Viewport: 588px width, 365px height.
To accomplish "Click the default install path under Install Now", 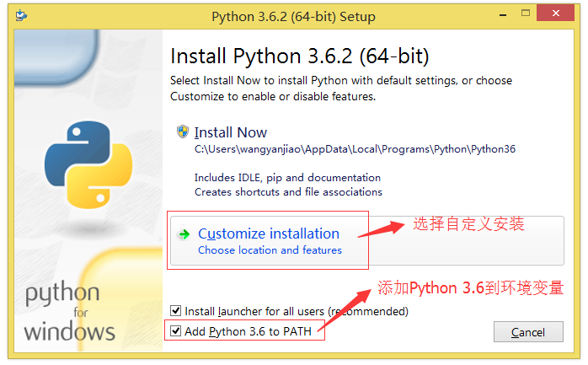I will [355, 149].
